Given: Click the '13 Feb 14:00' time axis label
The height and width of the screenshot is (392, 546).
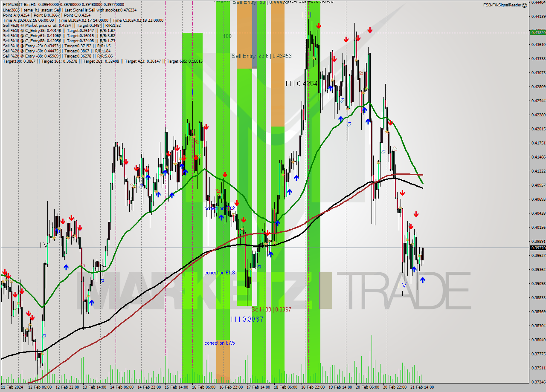Looking at the screenshot, I should click(x=95, y=387).
